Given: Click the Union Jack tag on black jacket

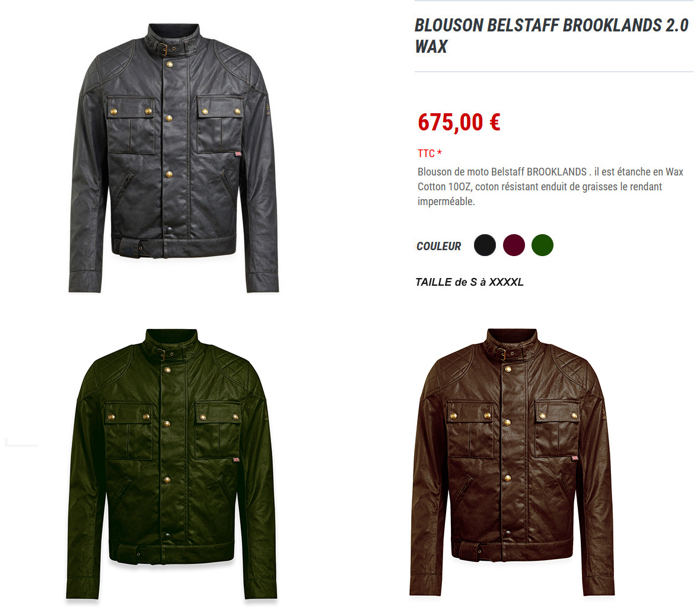Looking at the screenshot, I should (x=238, y=154).
